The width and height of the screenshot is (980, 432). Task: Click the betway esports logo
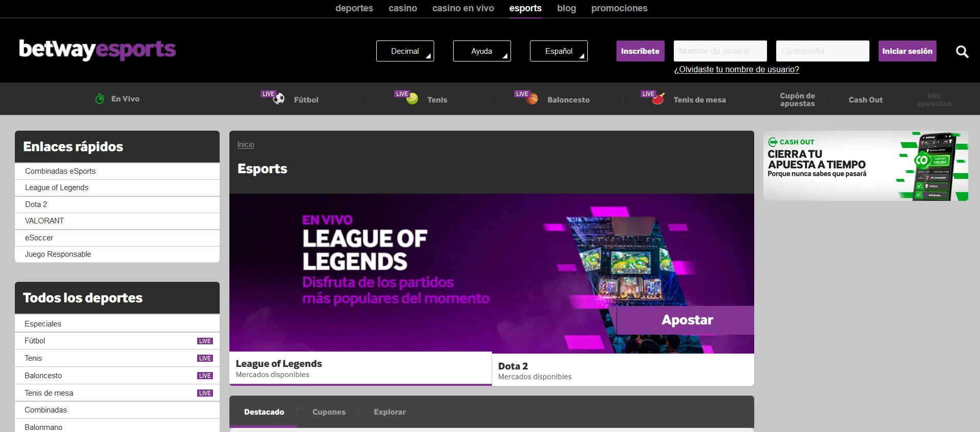coord(97,50)
